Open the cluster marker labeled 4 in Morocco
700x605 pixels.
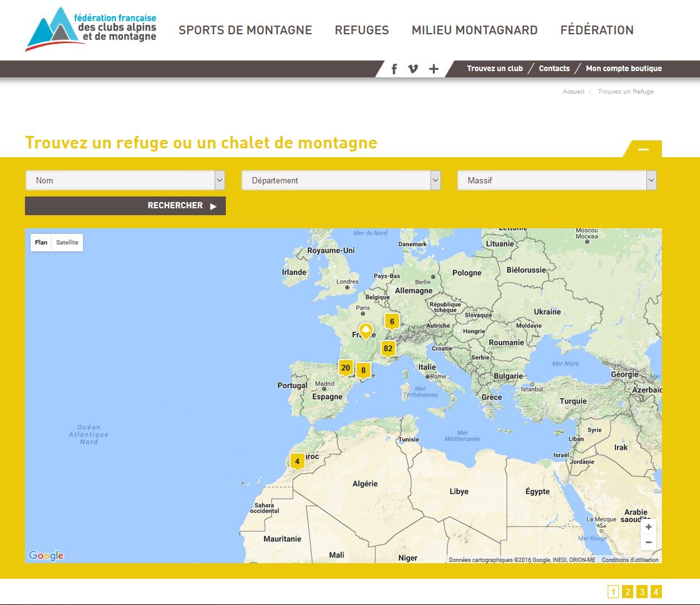[x=298, y=462]
